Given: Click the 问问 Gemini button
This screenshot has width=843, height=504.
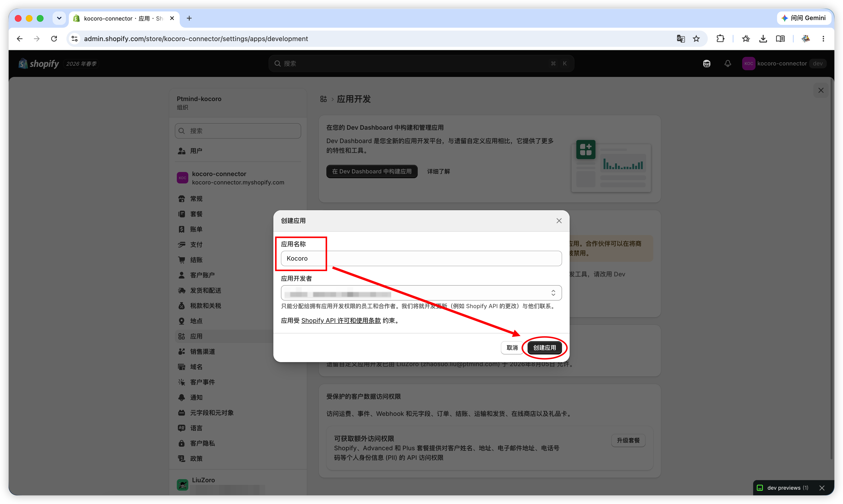Looking at the screenshot, I should pos(804,18).
